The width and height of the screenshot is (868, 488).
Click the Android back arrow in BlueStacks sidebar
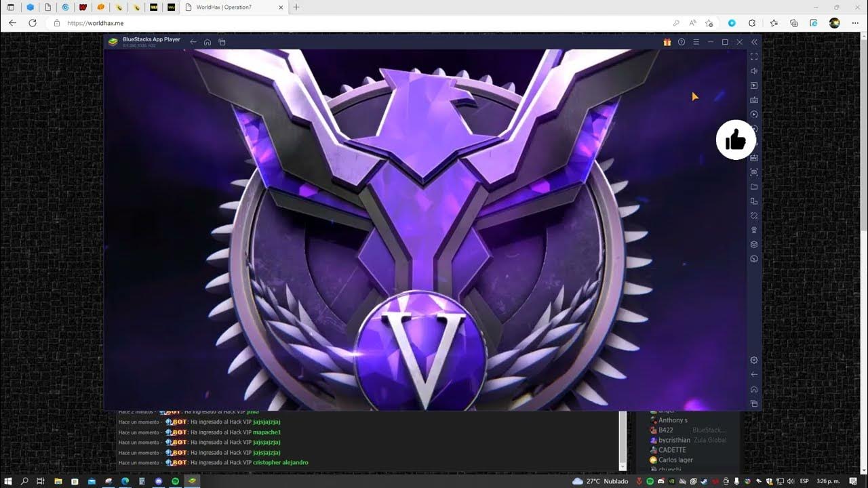754,374
